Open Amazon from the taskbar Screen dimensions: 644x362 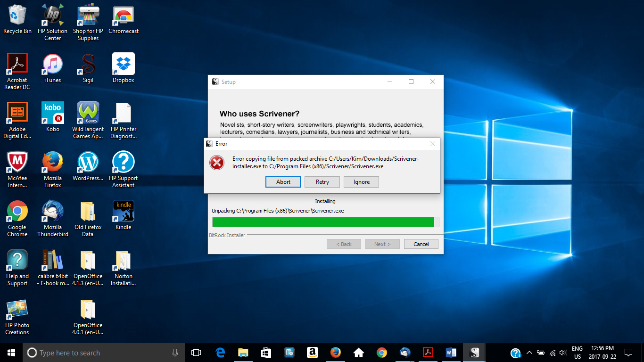pos(313,353)
